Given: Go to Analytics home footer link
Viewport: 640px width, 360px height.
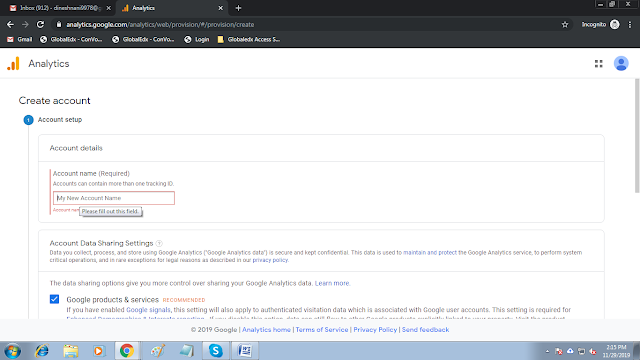Looking at the screenshot, I should click(x=267, y=330).
